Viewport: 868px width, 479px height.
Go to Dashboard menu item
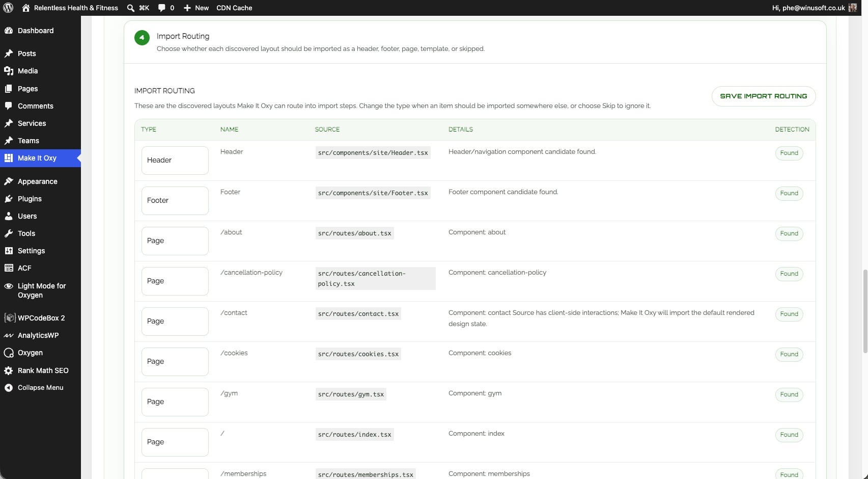click(x=40, y=31)
